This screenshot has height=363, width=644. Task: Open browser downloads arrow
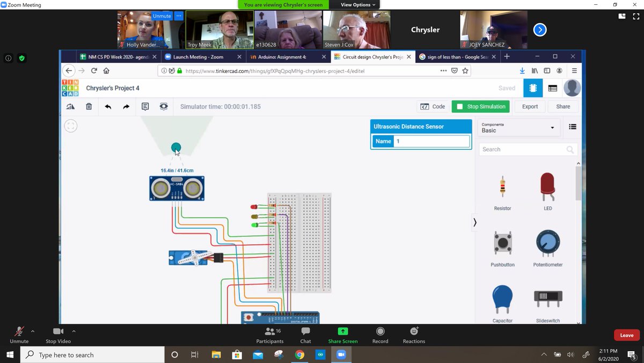[522, 70]
